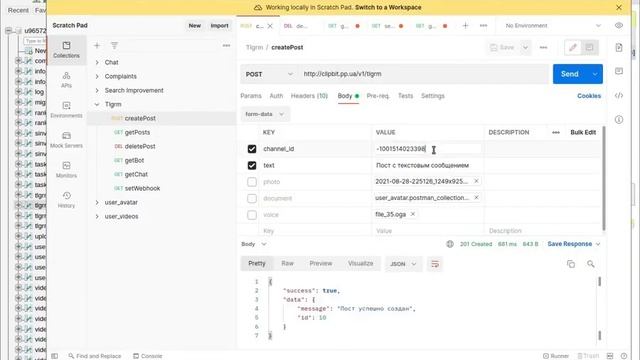Screen dimensions: 640x360
Task: Open the response Body section dropdown
Action: 254,244
